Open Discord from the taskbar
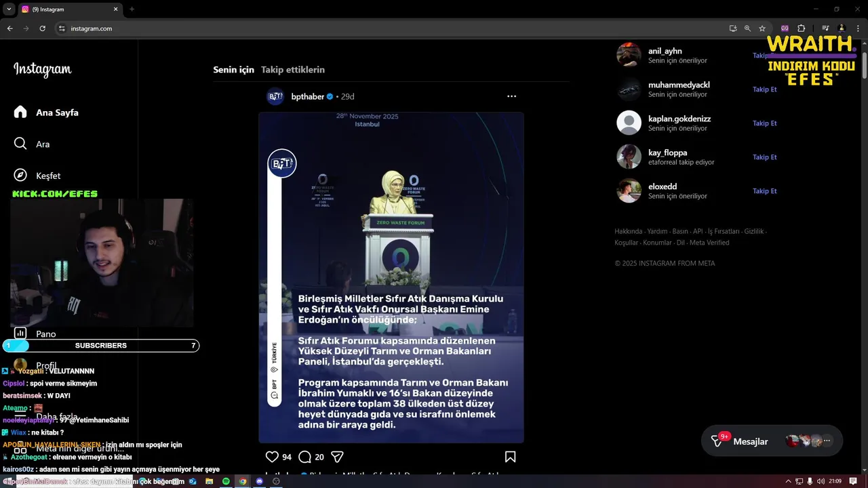 (259, 481)
